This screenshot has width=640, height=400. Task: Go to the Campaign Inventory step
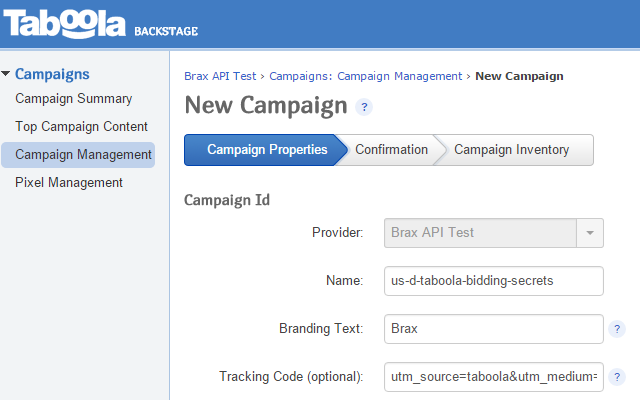(x=511, y=150)
